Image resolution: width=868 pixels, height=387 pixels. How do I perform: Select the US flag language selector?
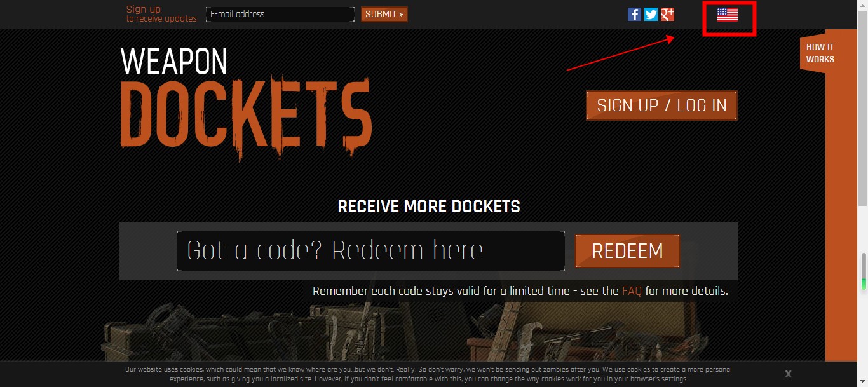[x=728, y=15]
